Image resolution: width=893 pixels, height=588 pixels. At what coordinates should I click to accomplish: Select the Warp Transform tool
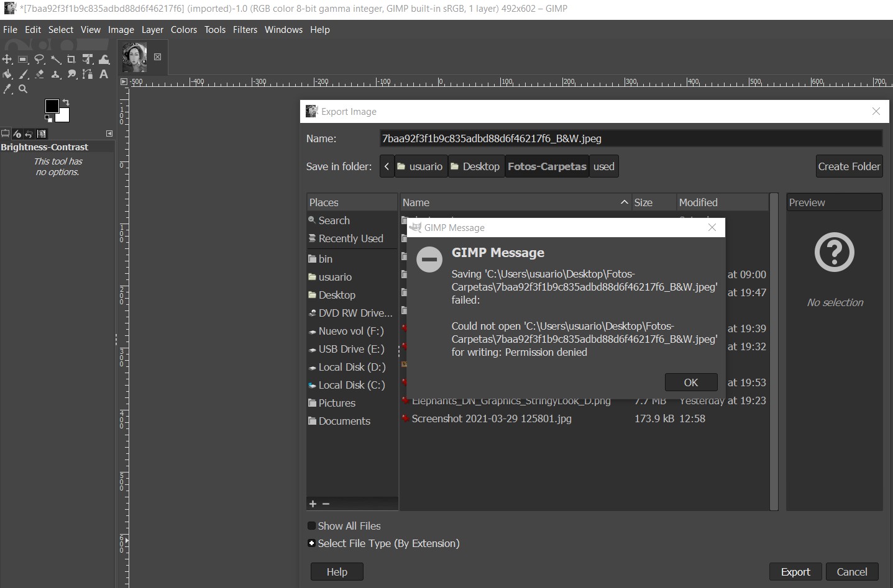[x=104, y=60]
